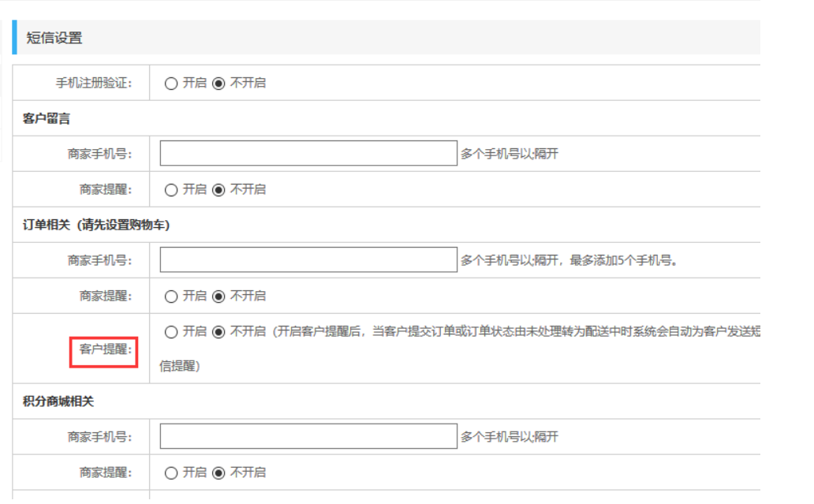Viewport: 814px width, 504px height.
Task: Select 不开启 for 商家提醒 under 订单相关
Action: (x=218, y=297)
